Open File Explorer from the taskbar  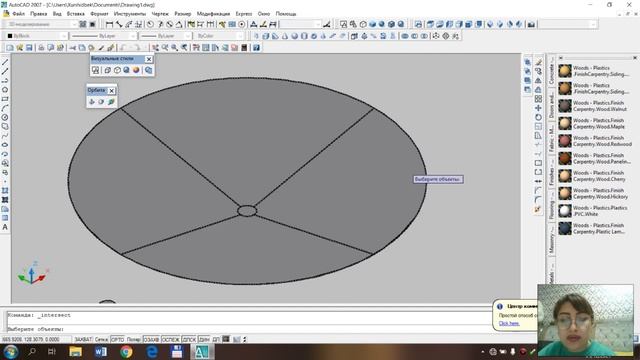tap(76, 351)
